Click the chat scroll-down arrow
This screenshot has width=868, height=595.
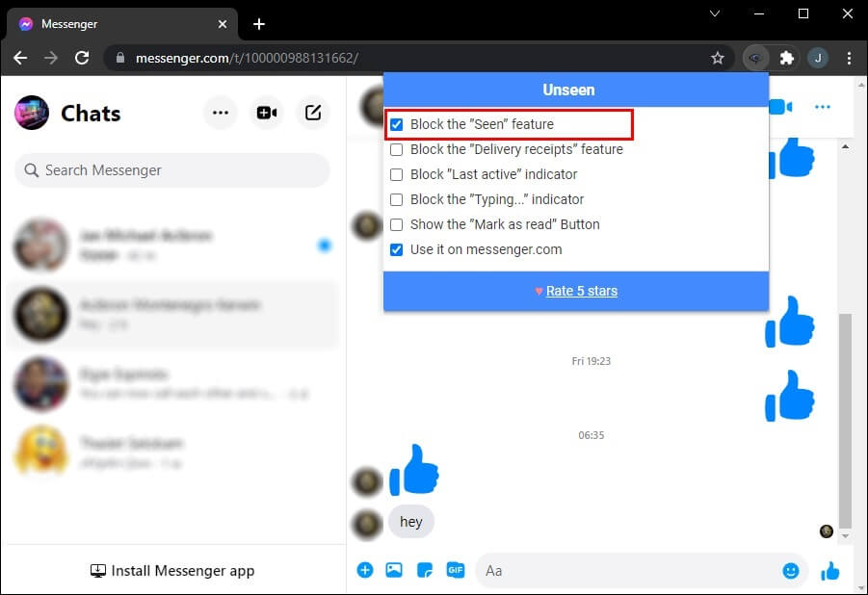pyautogui.click(x=845, y=535)
